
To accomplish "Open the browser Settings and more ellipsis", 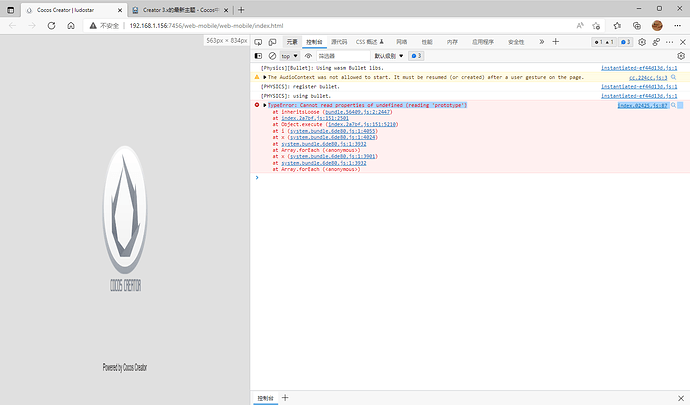I will pyautogui.click(x=678, y=26).
